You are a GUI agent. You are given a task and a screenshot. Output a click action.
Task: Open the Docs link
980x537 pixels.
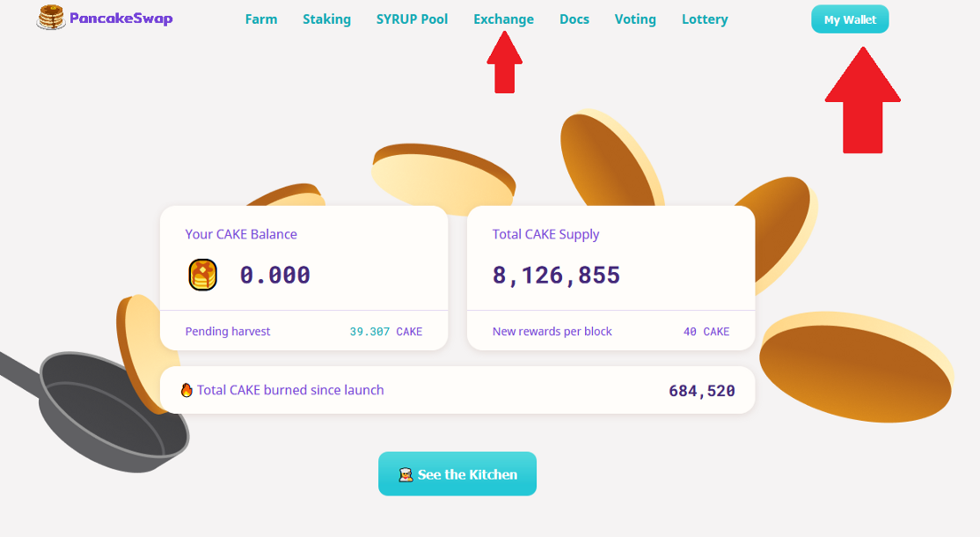(574, 19)
